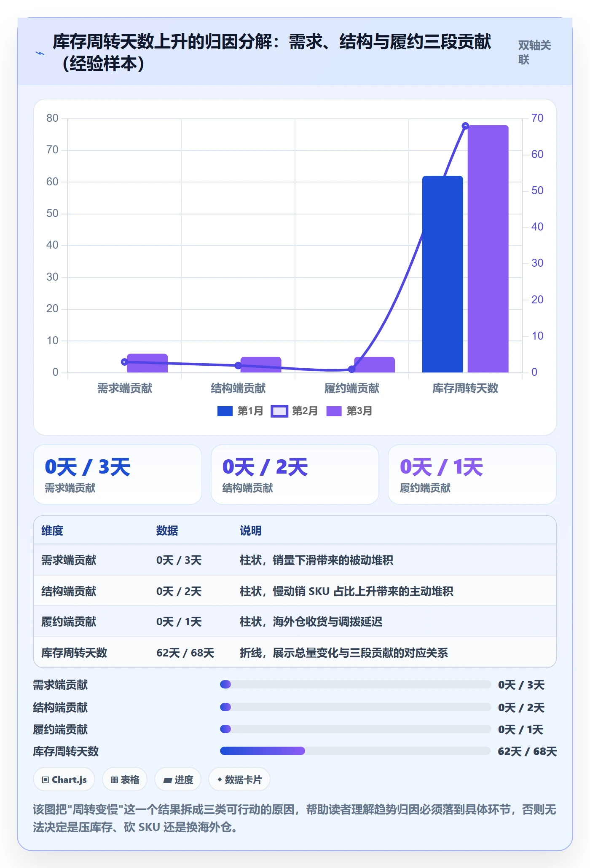Click the table cell 0天 / 3天
Viewport: 590px width, 868px height.
click(179, 560)
